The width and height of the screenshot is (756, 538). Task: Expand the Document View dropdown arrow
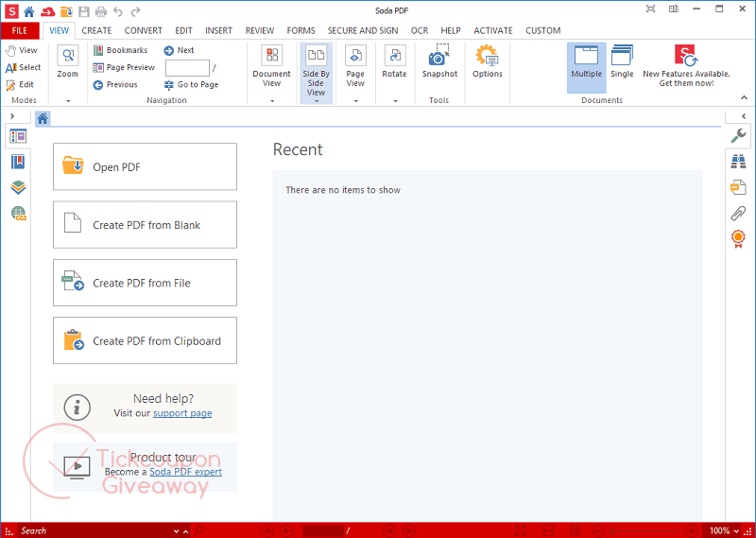272,101
